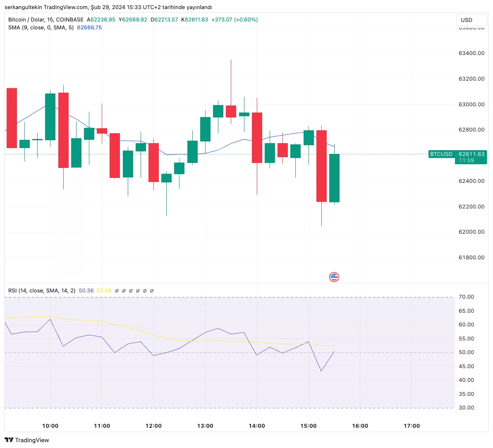Click the TradingView logo at bottom left

[x=27, y=440]
